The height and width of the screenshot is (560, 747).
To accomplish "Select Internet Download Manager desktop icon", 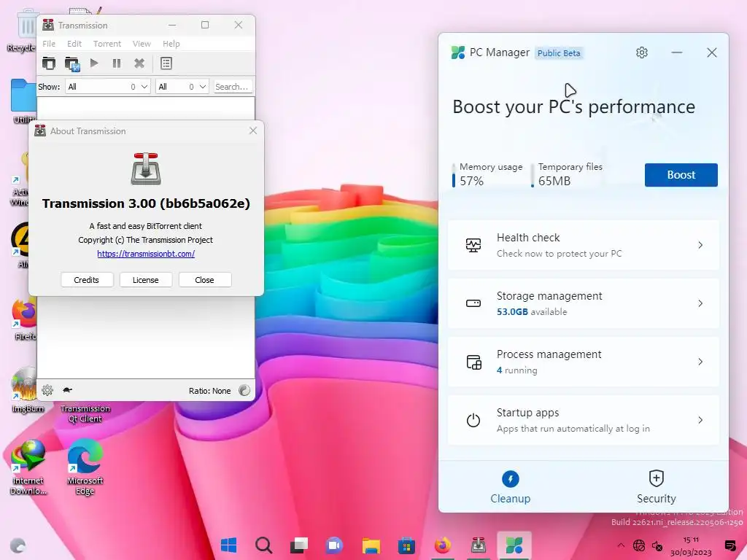I will click(28, 467).
